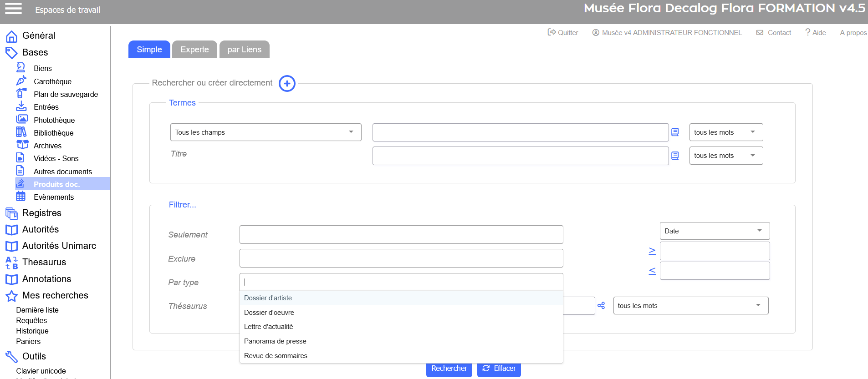Click the Thesaurus A-B icon

[11, 263]
